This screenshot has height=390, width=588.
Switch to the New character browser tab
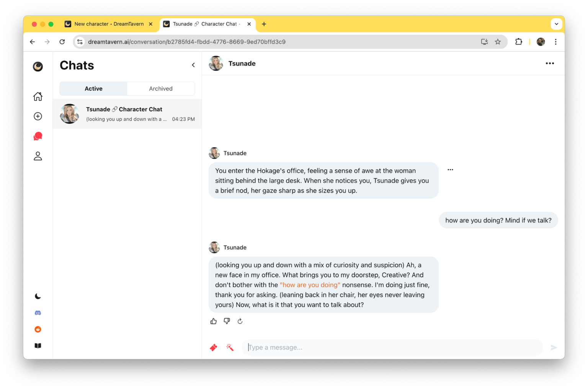click(109, 24)
